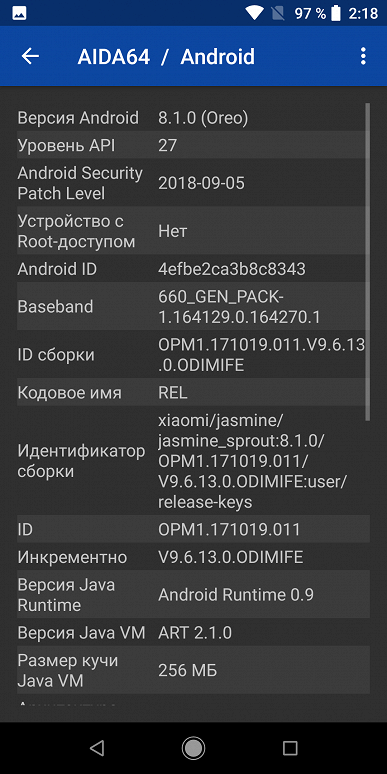This screenshot has width=387, height=774.
Task: Tap the back arrow in the header
Action: coord(30,56)
